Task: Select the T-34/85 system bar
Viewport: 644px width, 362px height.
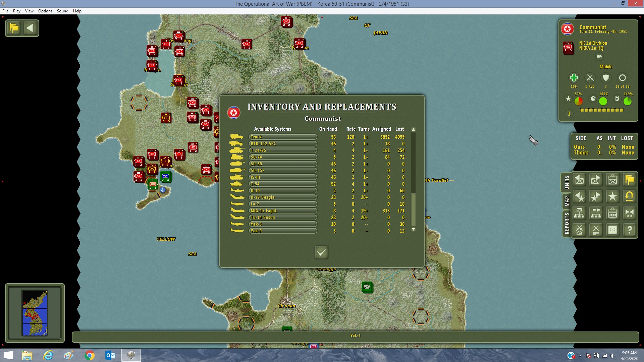Action: click(283, 150)
